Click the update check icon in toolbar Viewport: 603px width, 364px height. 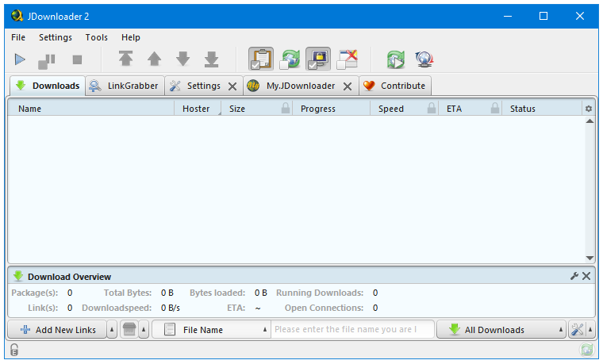tap(395, 59)
